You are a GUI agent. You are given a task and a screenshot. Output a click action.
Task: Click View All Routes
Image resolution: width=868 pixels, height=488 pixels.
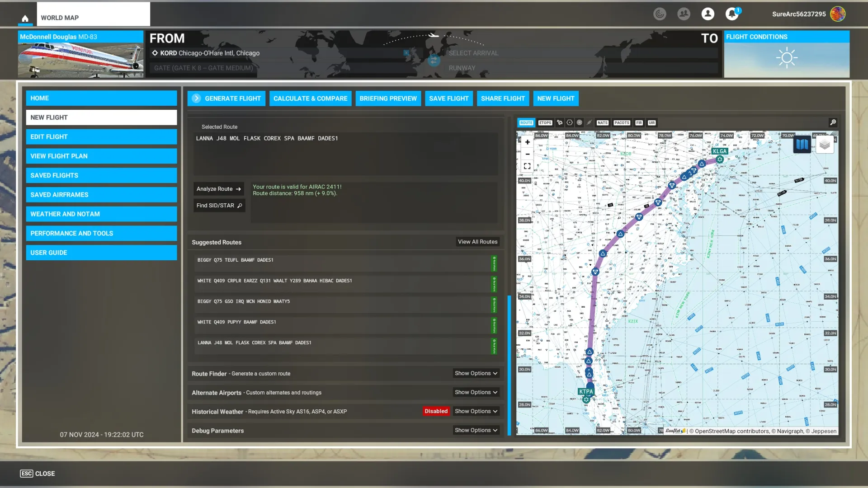click(477, 242)
